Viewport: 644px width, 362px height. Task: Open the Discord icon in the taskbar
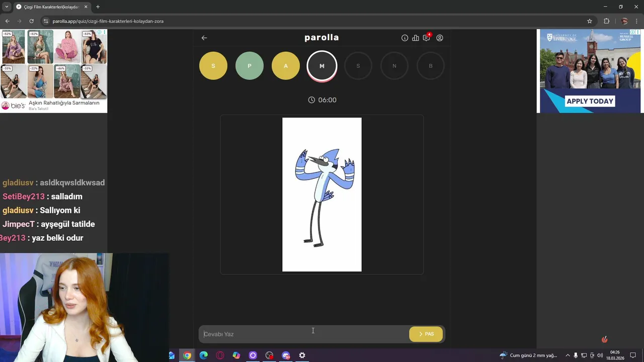point(286,355)
